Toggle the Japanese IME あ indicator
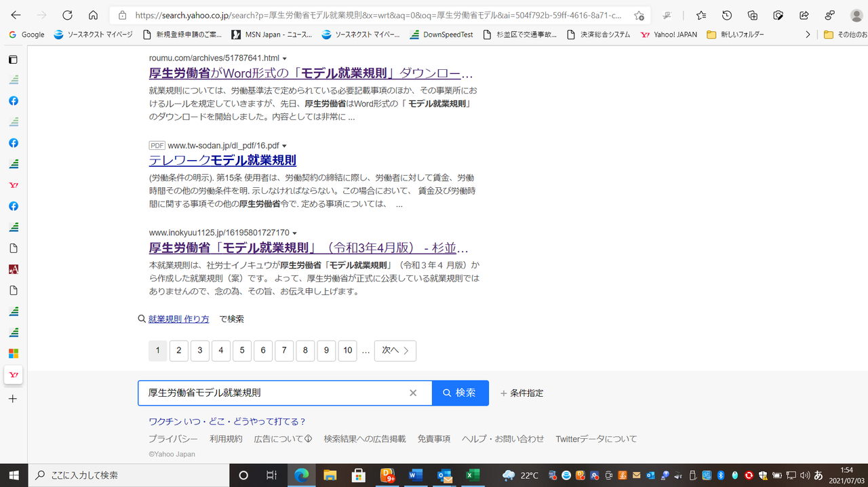 pos(818,475)
